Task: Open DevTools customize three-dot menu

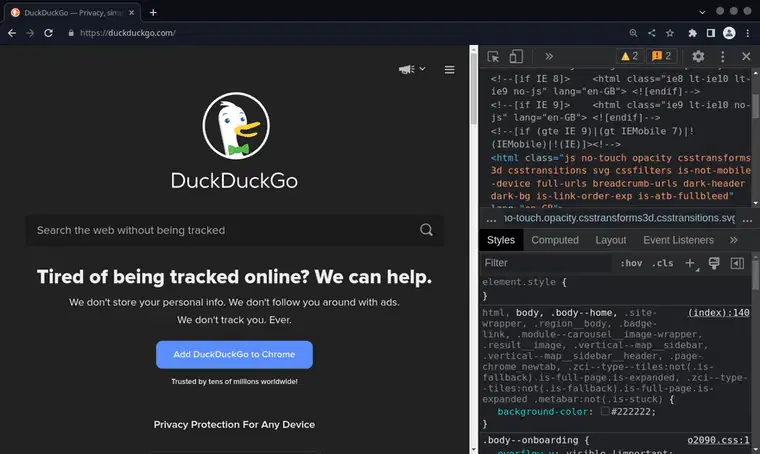Action: [x=723, y=56]
